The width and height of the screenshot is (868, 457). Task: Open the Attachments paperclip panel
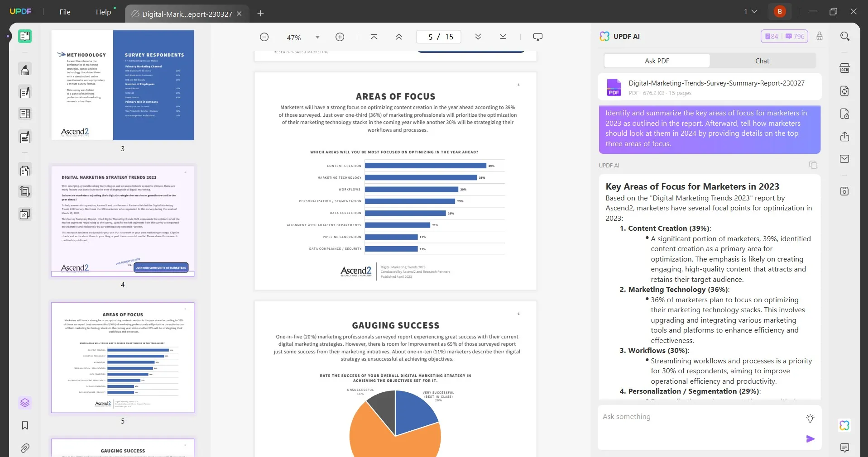click(25, 448)
